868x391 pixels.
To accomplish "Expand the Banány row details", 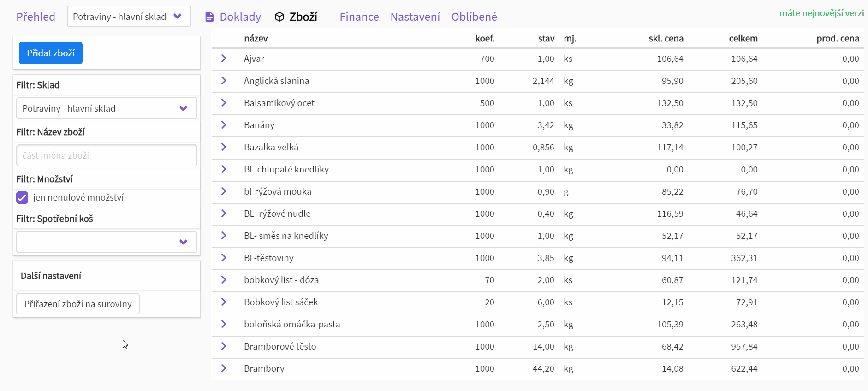I will coord(224,125).
